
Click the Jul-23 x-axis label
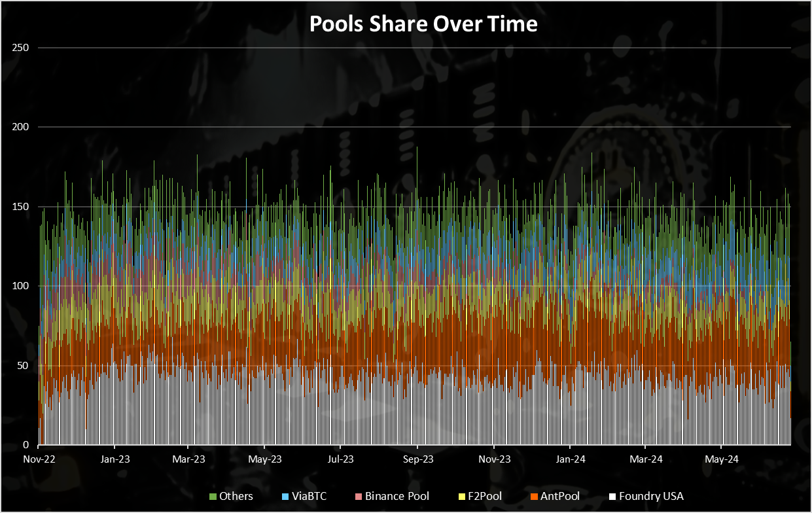(340, 459)
